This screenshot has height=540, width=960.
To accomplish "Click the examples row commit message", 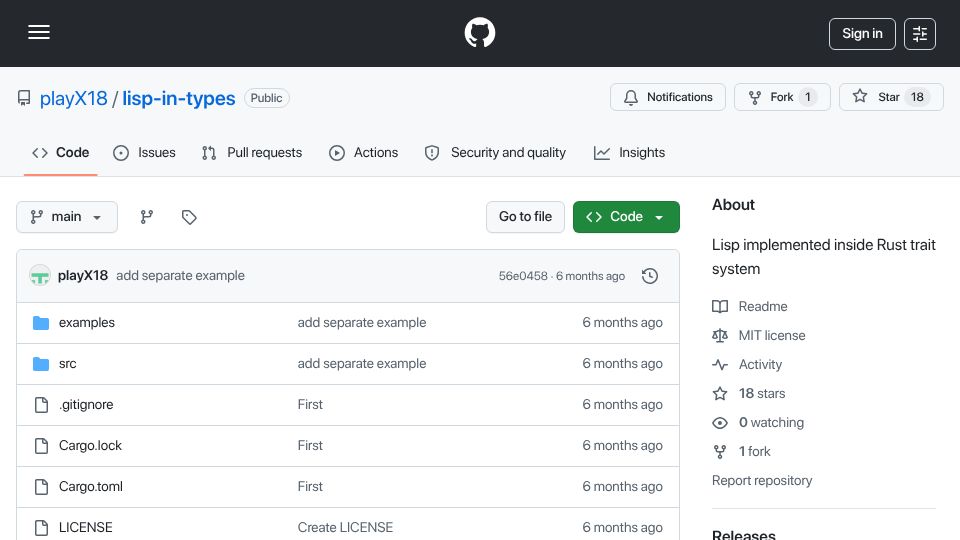I will (362, 323).
